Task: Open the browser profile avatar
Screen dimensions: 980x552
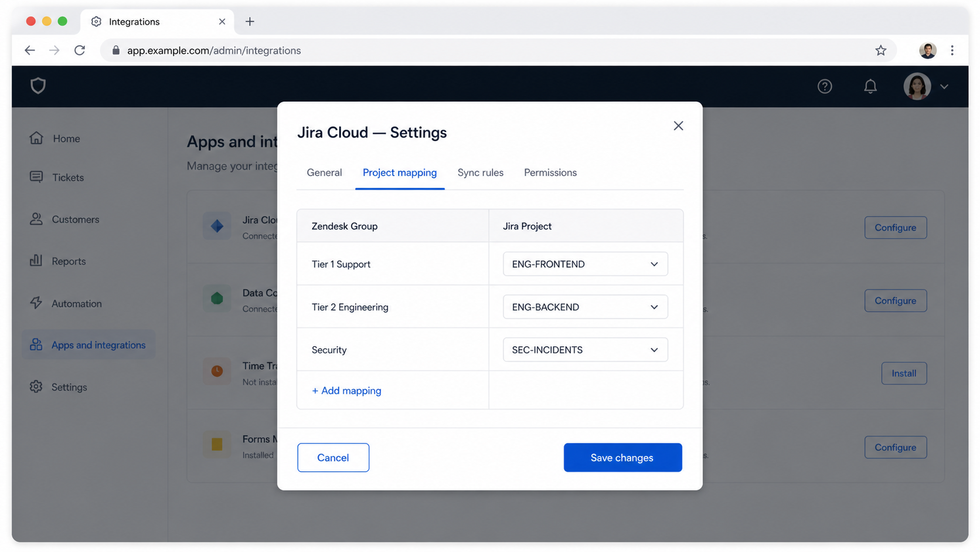Action: pyautogui.click(x=927, y=50)
